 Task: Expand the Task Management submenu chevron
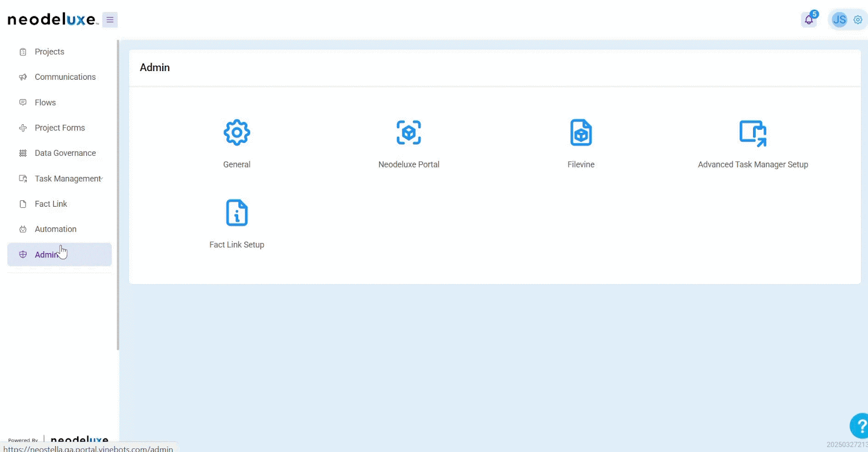pyautogui.click(x=102, y=179)
